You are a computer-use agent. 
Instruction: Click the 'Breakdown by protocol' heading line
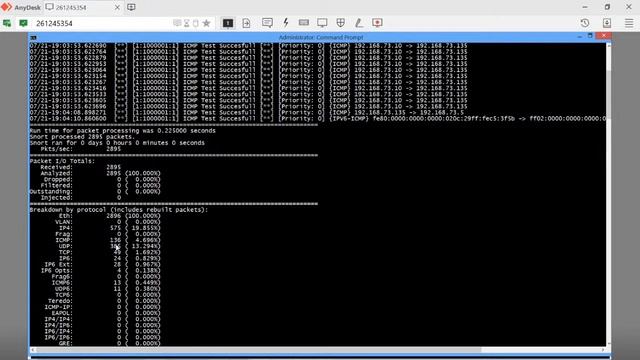119,210
